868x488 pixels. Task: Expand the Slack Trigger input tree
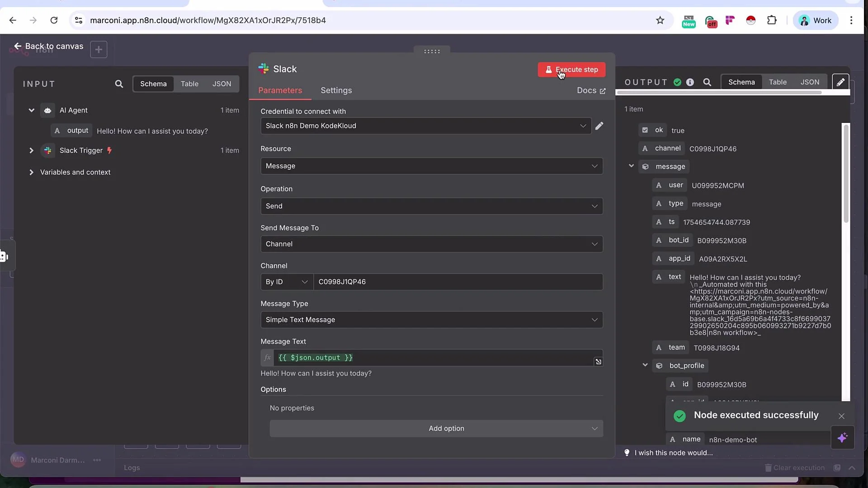31,150
